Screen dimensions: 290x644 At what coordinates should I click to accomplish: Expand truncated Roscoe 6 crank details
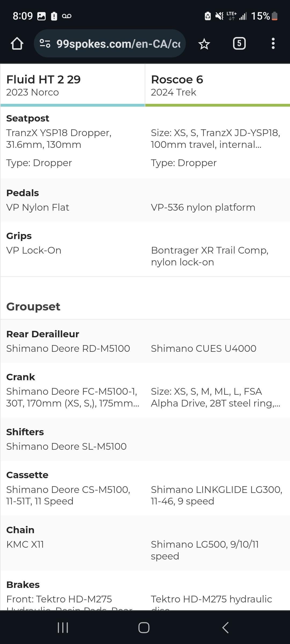click(216, 397)
